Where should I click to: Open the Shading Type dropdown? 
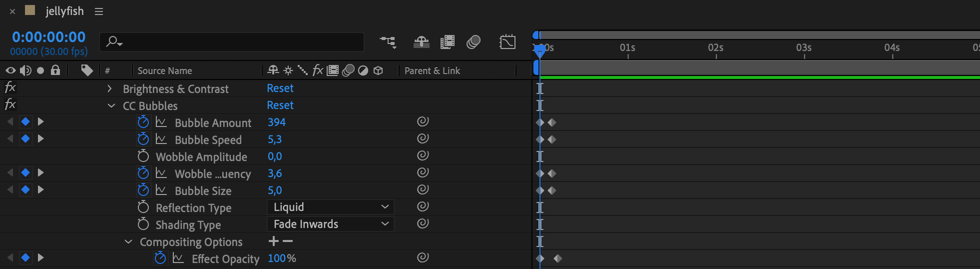[330, 224]
